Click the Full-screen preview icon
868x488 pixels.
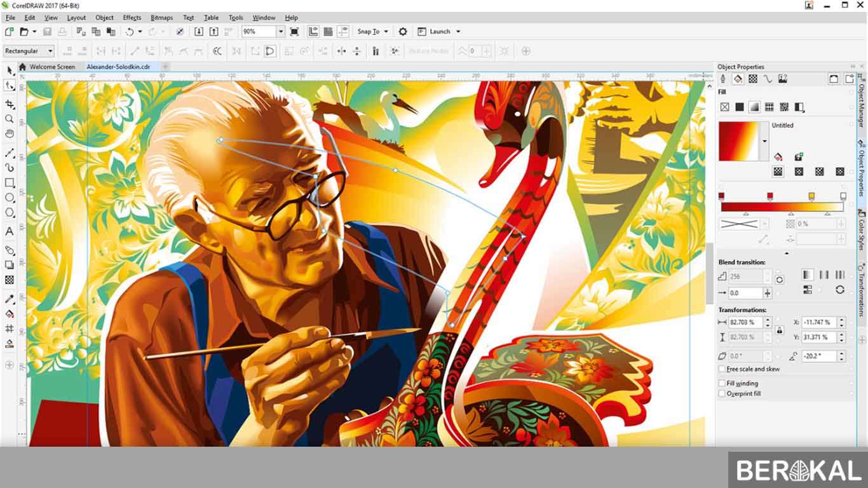click(x=294, y=31)
